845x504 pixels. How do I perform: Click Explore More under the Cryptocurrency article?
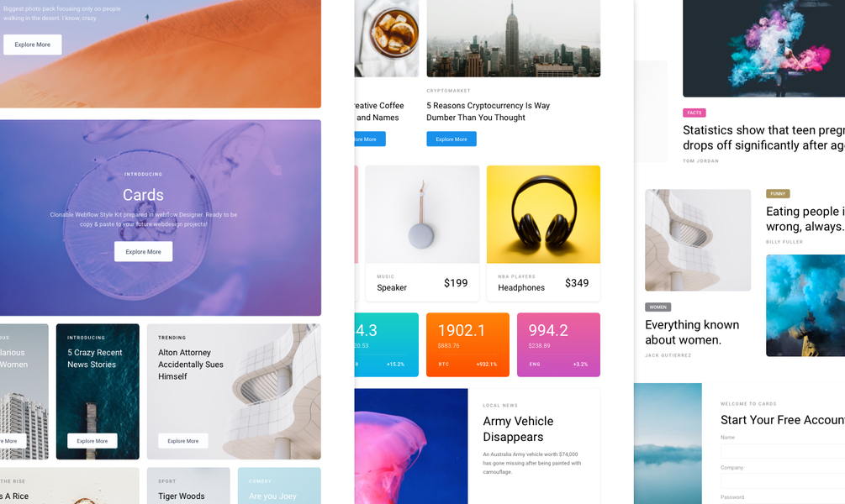452,139
